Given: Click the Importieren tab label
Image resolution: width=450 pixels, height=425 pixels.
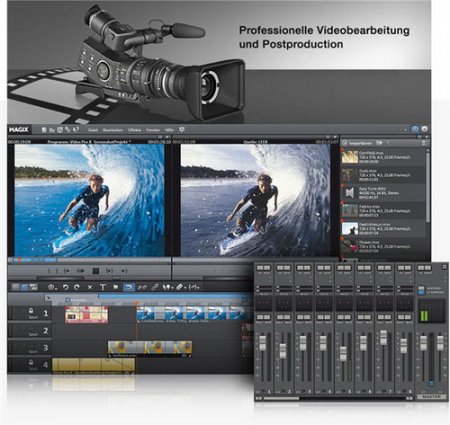Looking at the screenshot, I should tap(360, 143).
